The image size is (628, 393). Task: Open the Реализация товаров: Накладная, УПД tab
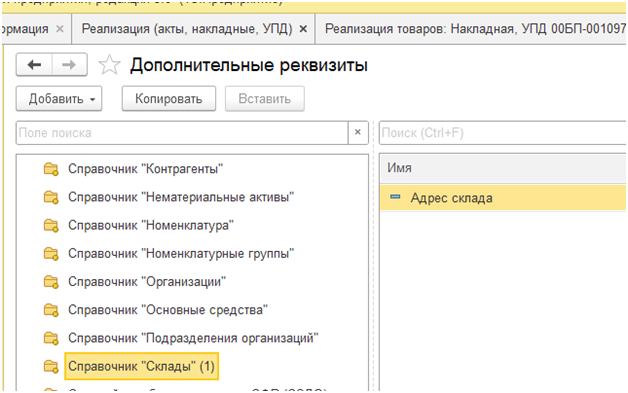[475, 29]
